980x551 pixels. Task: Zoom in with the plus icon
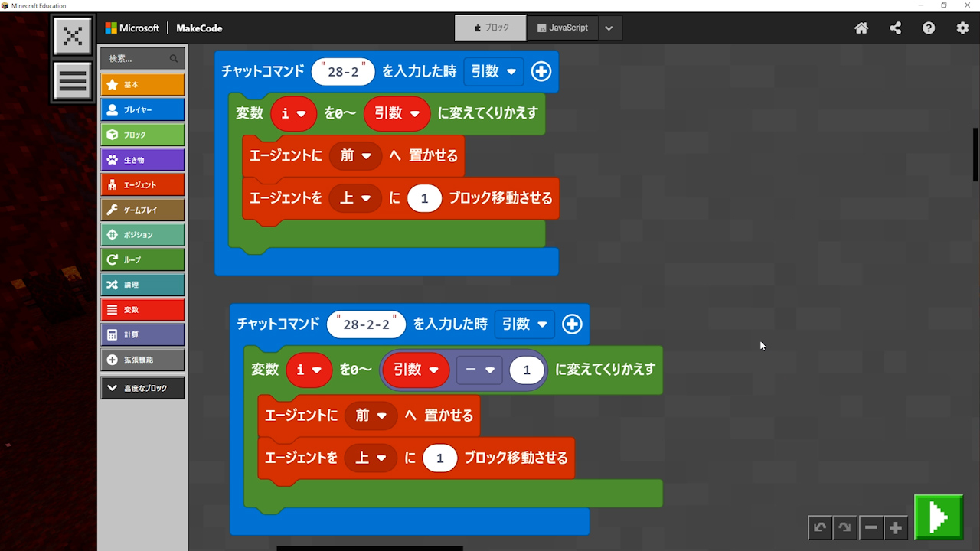coord(896,527)
